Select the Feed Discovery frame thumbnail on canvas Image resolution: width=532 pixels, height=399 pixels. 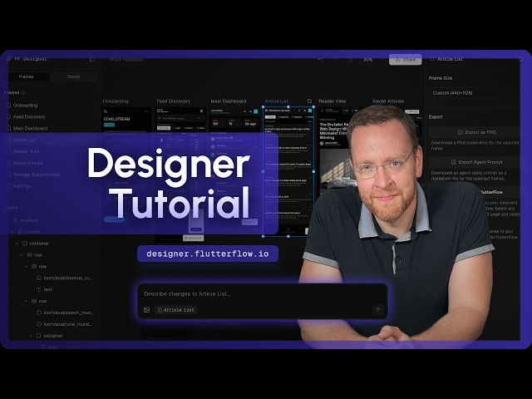tap(180, 175)
